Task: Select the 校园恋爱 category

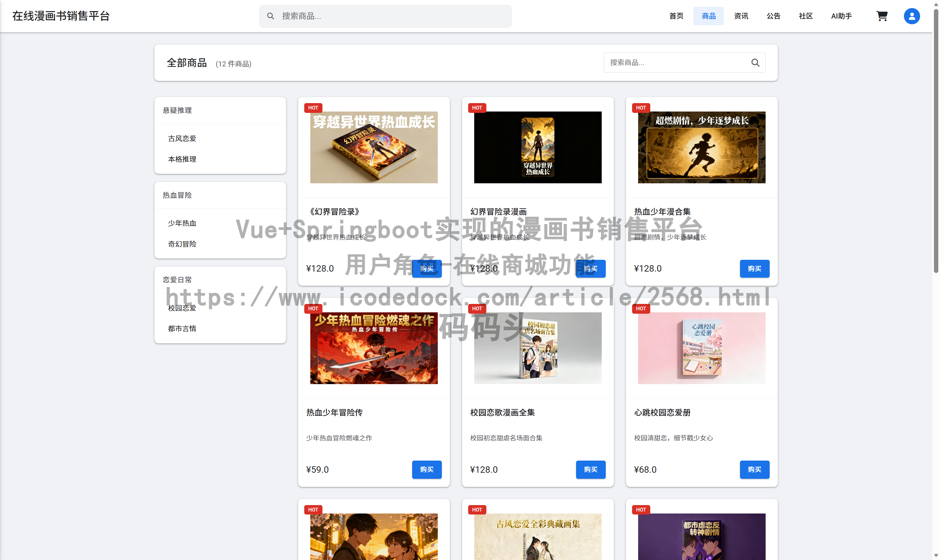Action: coord(182,308)
